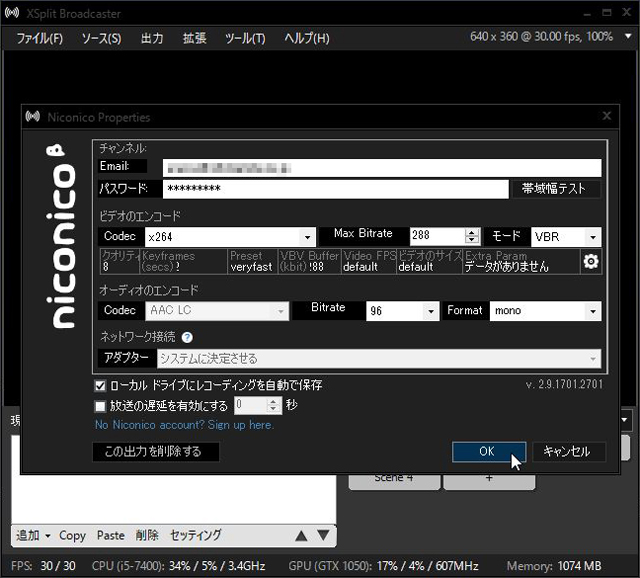The height and width of the screenshot is (578, 640).
Task: Open the Niconico sign up link
Action: click(x=184, y=425)
